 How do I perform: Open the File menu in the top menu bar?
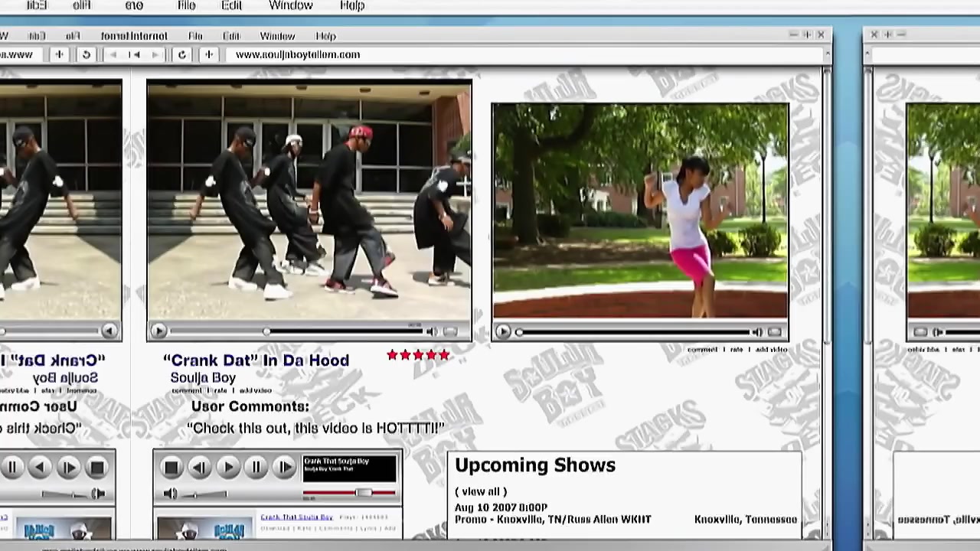186,5
